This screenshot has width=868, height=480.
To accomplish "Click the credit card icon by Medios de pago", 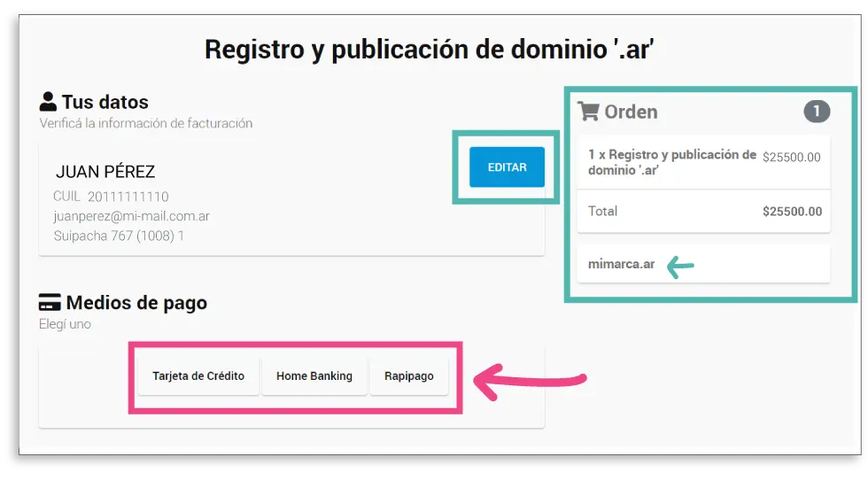I will tap(50, 303).
